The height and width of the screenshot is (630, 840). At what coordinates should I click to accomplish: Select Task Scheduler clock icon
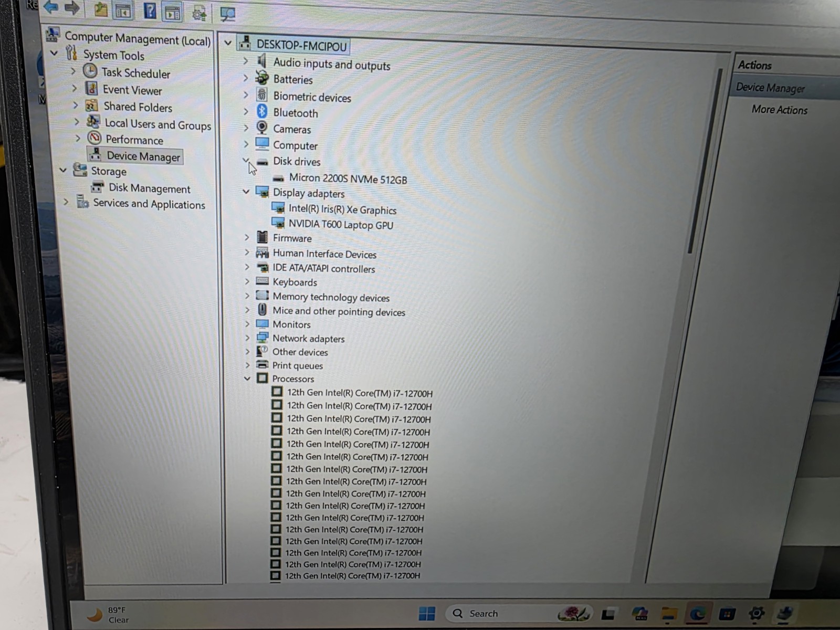coord(90,70)
